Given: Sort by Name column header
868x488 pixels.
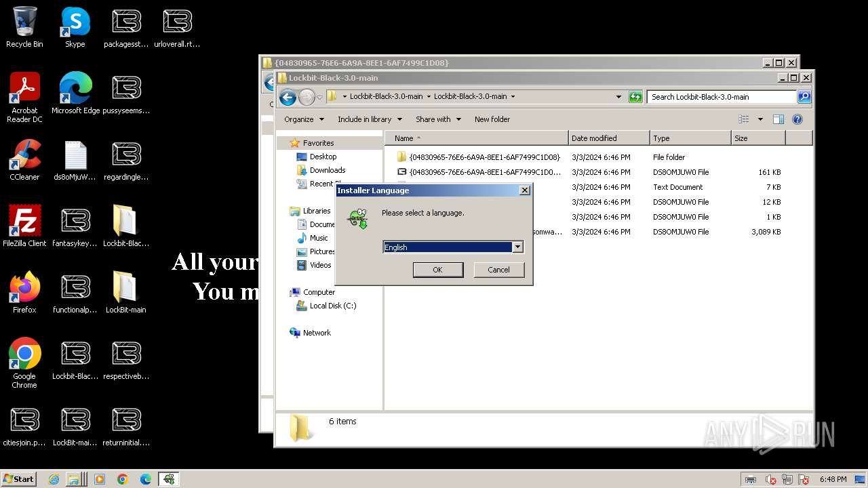Looking at the screenshot, I should pos(477,138).
